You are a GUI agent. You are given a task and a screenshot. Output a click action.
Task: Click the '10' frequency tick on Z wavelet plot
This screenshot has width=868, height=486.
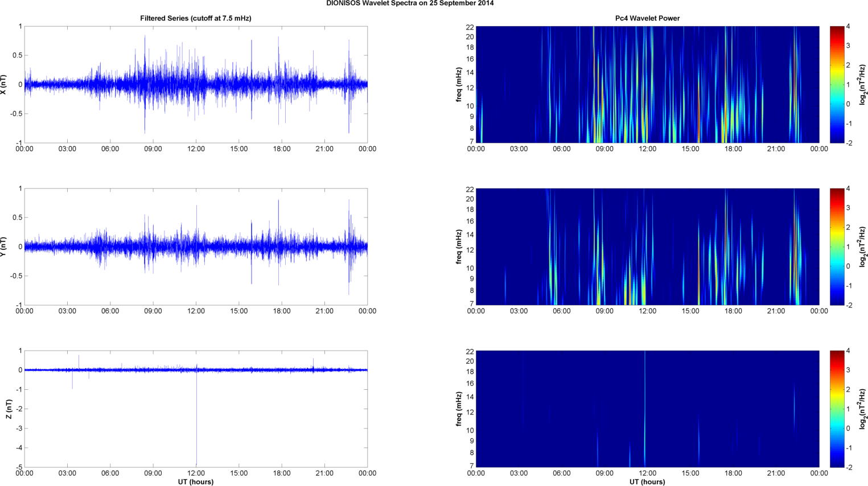(470, 430)
